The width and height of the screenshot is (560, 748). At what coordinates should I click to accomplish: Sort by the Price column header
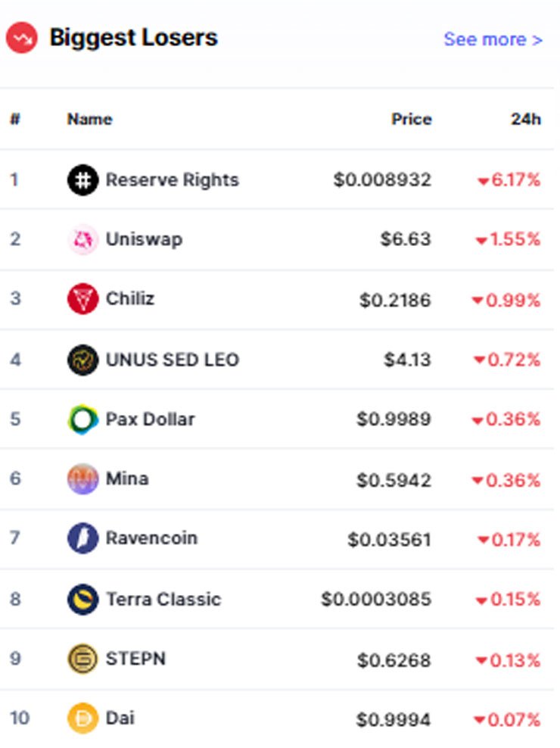click(x=412, y=119)
